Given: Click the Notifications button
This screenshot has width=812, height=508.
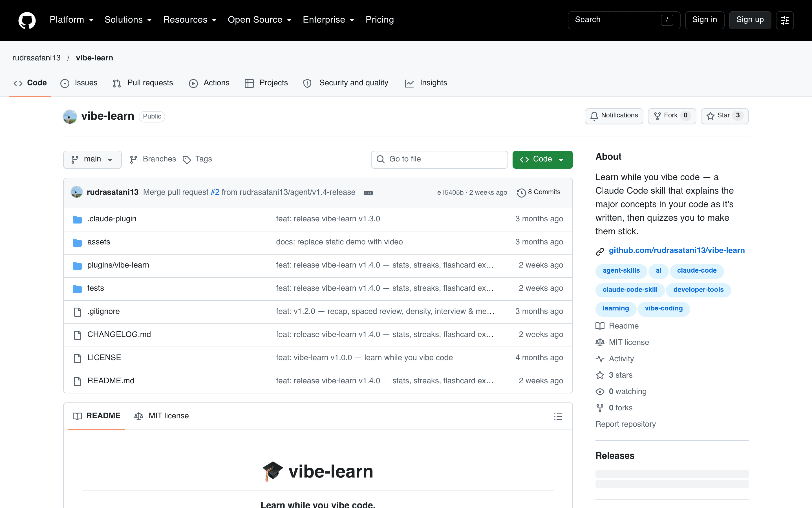Looking at the screenshot, I should 614,116.
